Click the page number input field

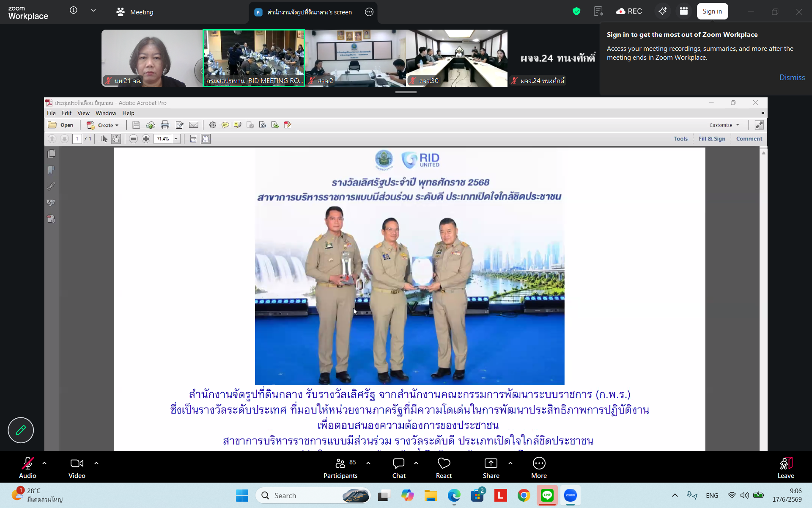pos(77,139)
